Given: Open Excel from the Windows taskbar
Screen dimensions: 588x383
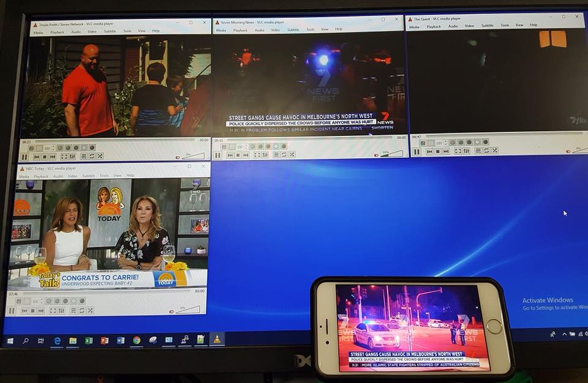Looking at the screenshot, I should point(88,340).
